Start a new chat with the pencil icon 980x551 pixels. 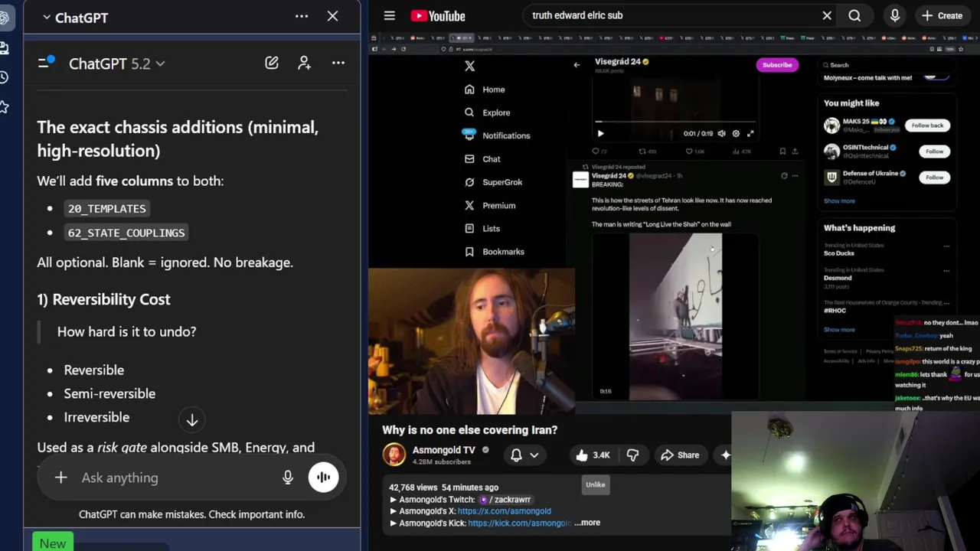coord(272,63)
